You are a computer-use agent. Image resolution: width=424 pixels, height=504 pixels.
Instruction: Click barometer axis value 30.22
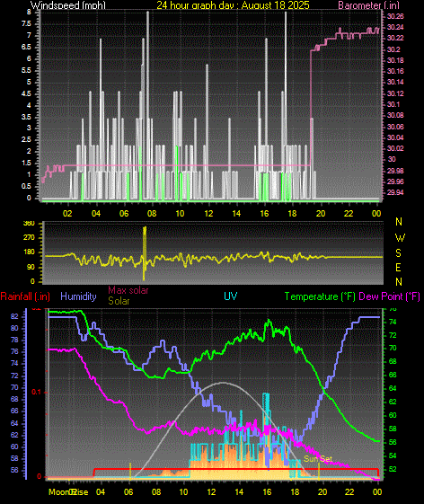[x=395, y=38]
